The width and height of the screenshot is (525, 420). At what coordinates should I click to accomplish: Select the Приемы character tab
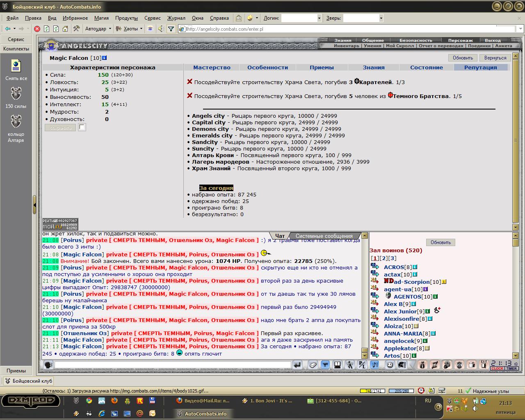[322, 67]
